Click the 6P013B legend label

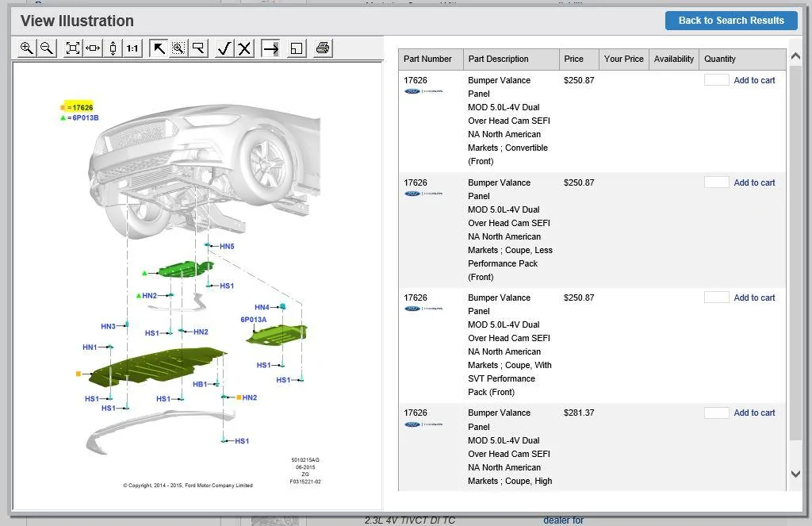click(85, 117)
